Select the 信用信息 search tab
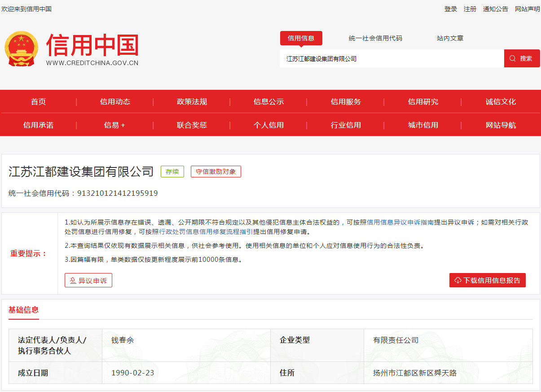The image size is (541, 392). 301,38
